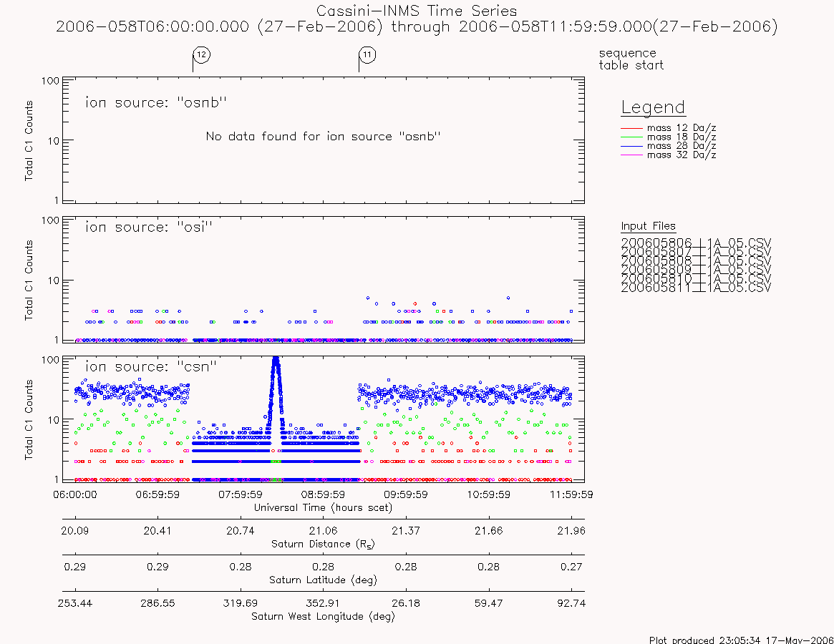The height and width of the screenshot is (644, 834).
Task: Click the 'Plot produced 23:05:34' timestamp
Action: (x=741, y=640)
